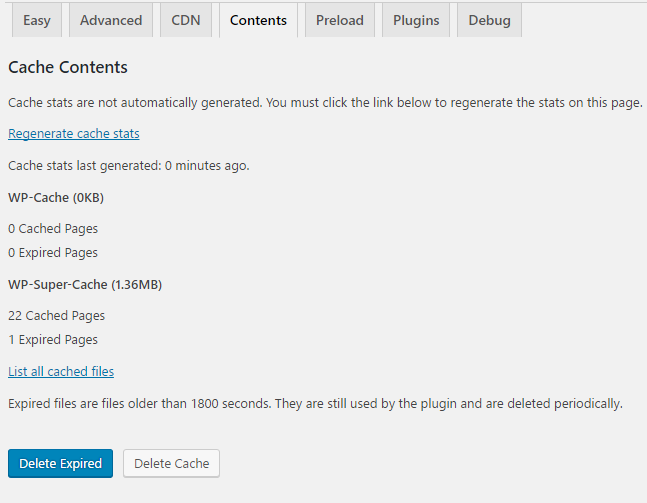The height and width of the screenshot is (503, 647).
Task: Click the Contents tab
Action: coord(258,20)
